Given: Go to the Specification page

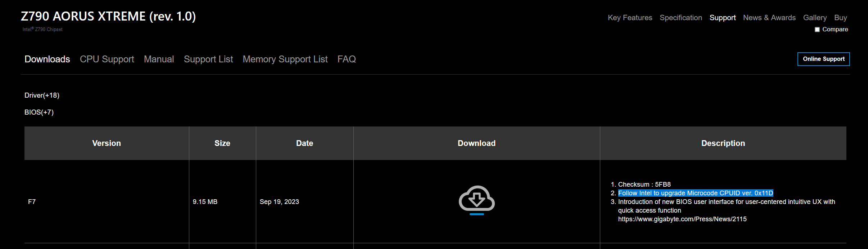Looking at the screenshot, I should [681, 18].
